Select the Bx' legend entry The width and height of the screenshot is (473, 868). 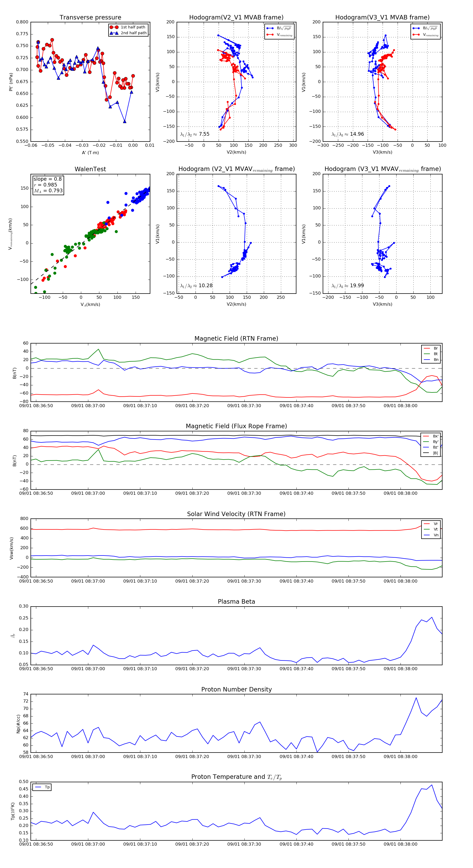coord(431,436)
